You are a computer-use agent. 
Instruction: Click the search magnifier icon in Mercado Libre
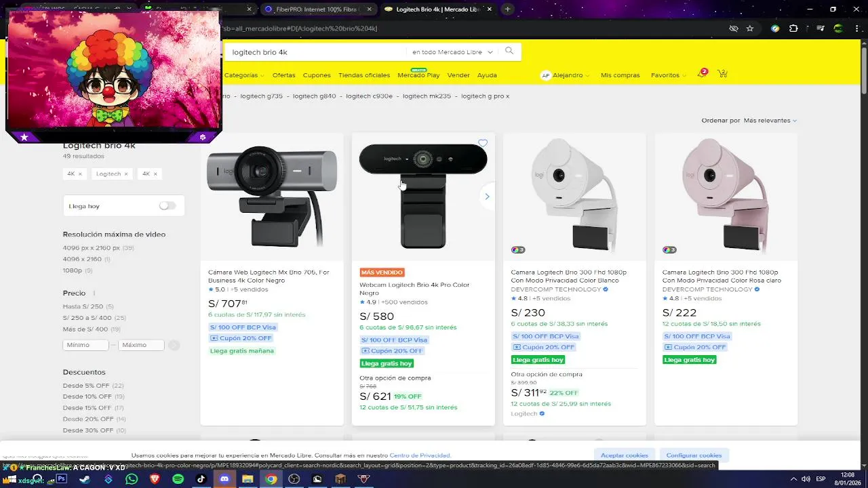[509, 51]
